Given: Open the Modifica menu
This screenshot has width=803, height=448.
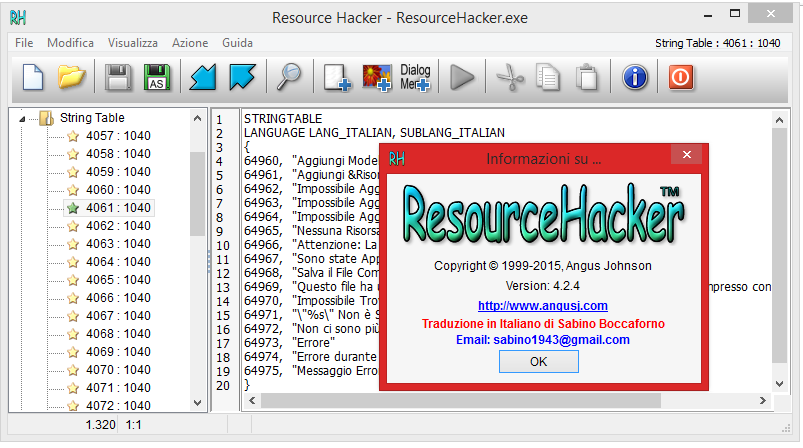Looking at the screenshot, I should 70,43.
